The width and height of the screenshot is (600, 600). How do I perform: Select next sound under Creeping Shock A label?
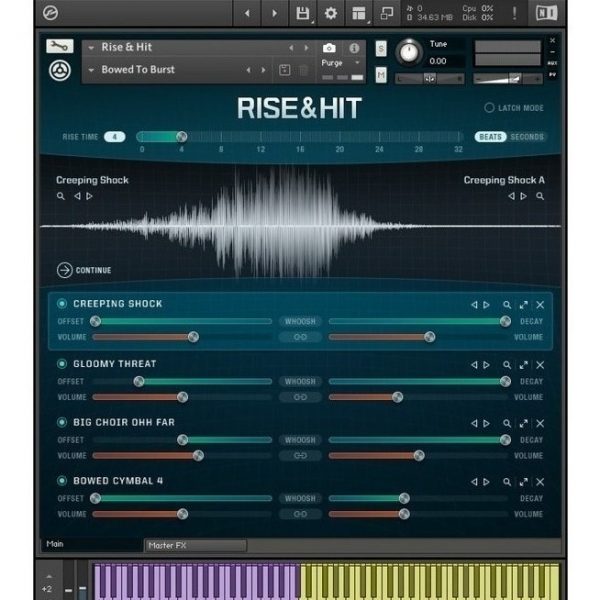523,196
